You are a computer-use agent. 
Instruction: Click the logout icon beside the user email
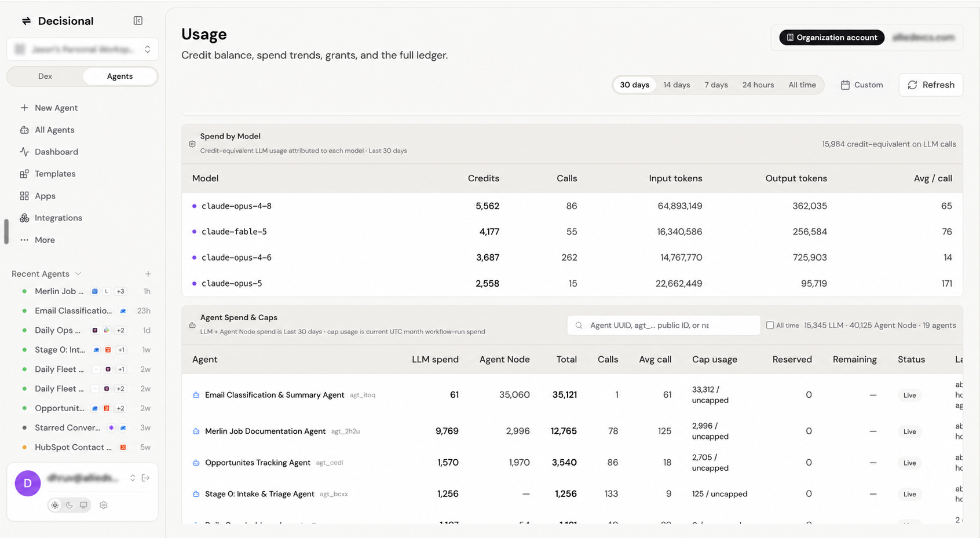[x=145, y=478]
